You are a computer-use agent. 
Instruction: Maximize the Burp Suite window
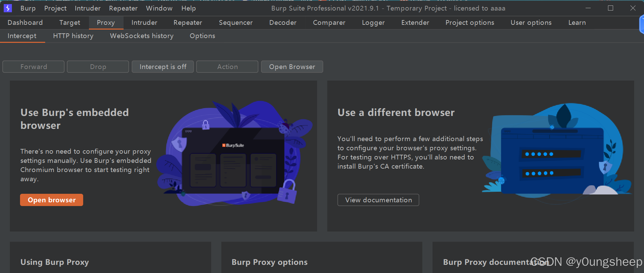[610, 8]
